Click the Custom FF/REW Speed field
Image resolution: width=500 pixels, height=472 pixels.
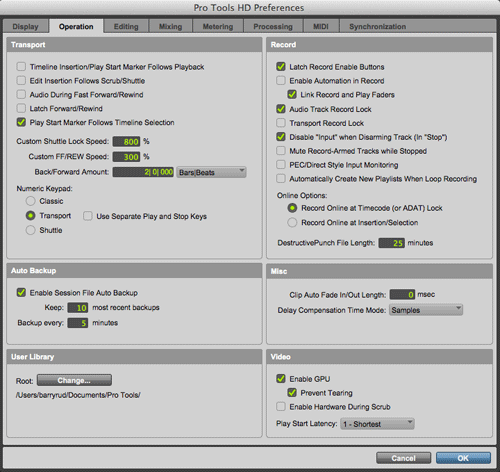126,157
